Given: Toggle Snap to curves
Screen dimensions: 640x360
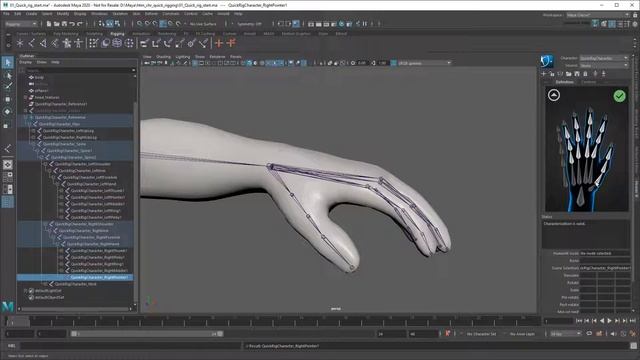Looking at the screenshot, I should pos(147,24).
